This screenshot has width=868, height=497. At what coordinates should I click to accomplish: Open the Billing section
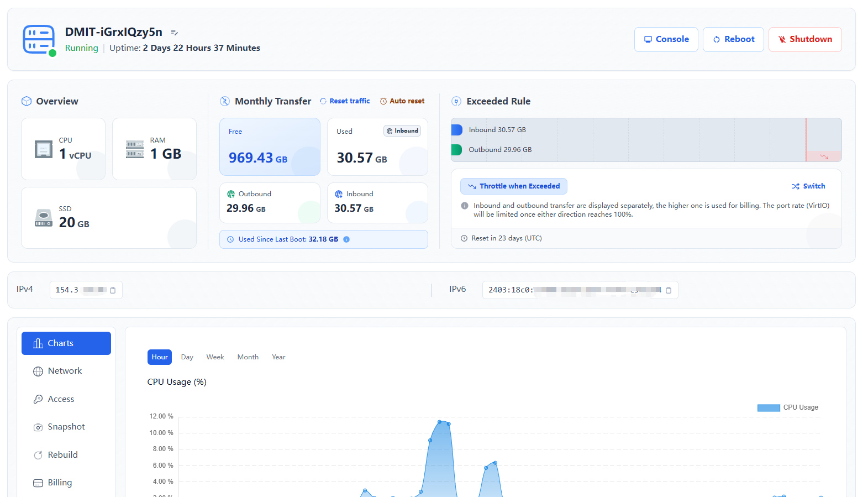[66, 483]
